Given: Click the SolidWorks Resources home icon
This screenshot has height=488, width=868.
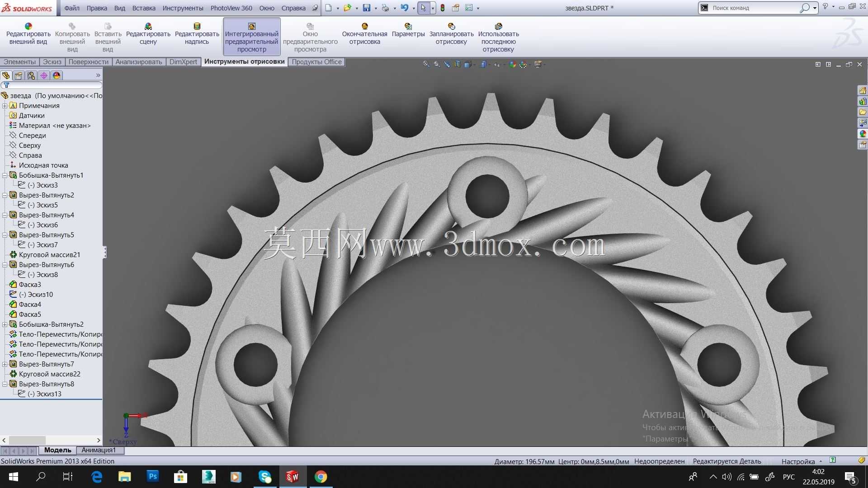Looking at the screenshot, I should tap(863, 90).
